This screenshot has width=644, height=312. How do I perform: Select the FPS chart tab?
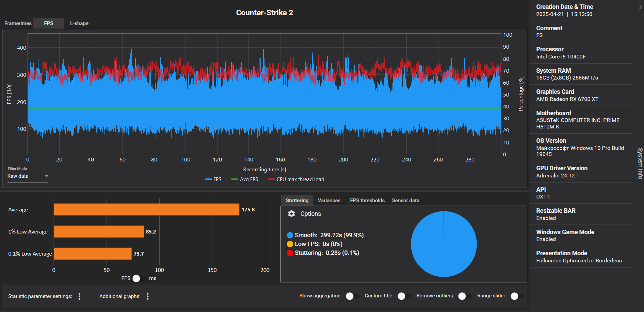coord(49,23)
